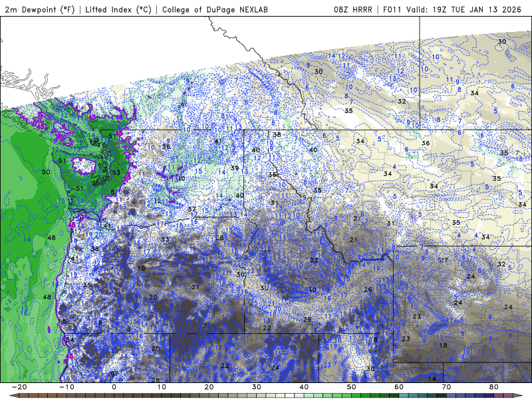532x399 pixels.
Task: Click the '80' color scale label
Action: tap(494, 387)
